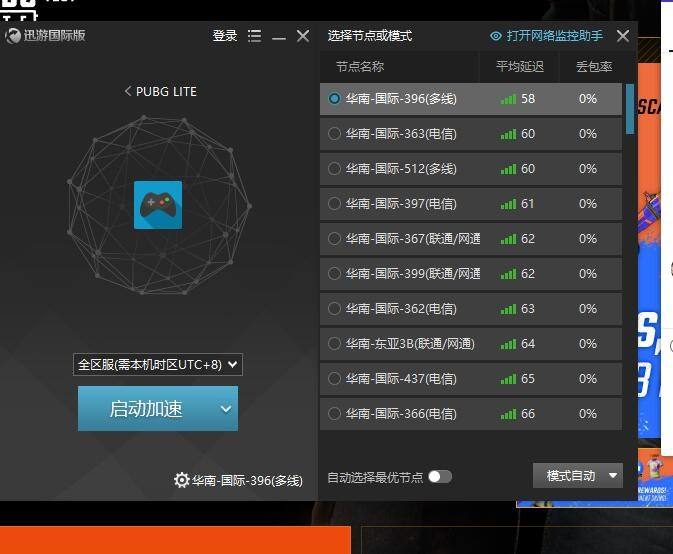Click the gamepad game icon
This screenshot has width=673, height=554.
158,205
